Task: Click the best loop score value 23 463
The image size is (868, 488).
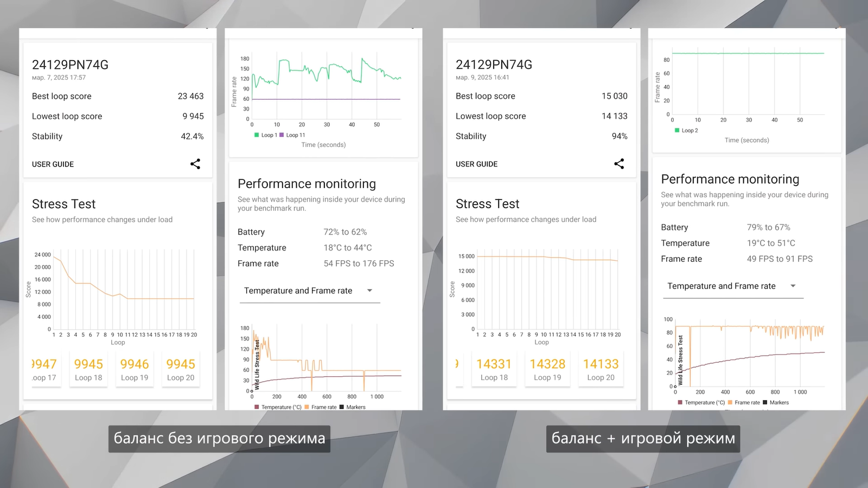Action: click(190, 96)
